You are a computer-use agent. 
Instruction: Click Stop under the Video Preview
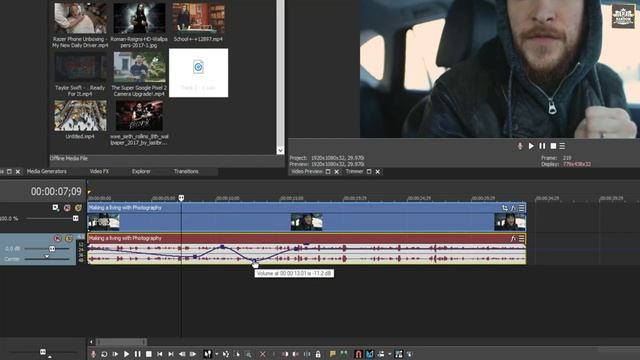tap(553, 146)
